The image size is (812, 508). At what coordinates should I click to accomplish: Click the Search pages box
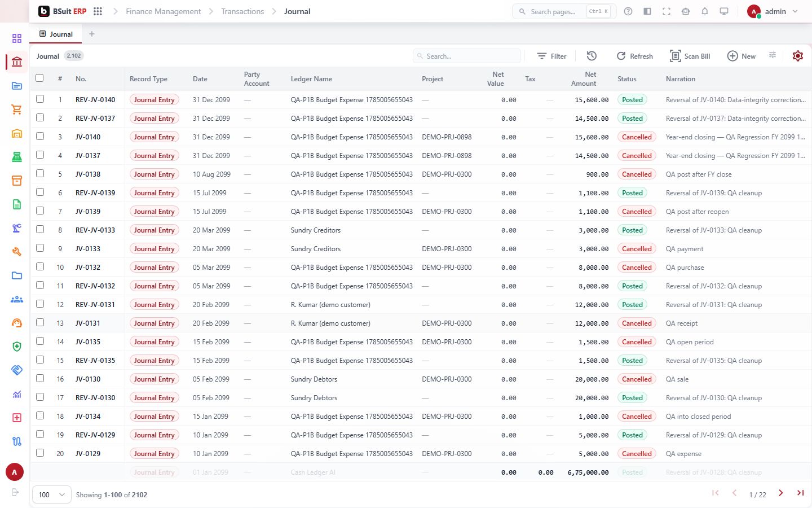point(564,11)
